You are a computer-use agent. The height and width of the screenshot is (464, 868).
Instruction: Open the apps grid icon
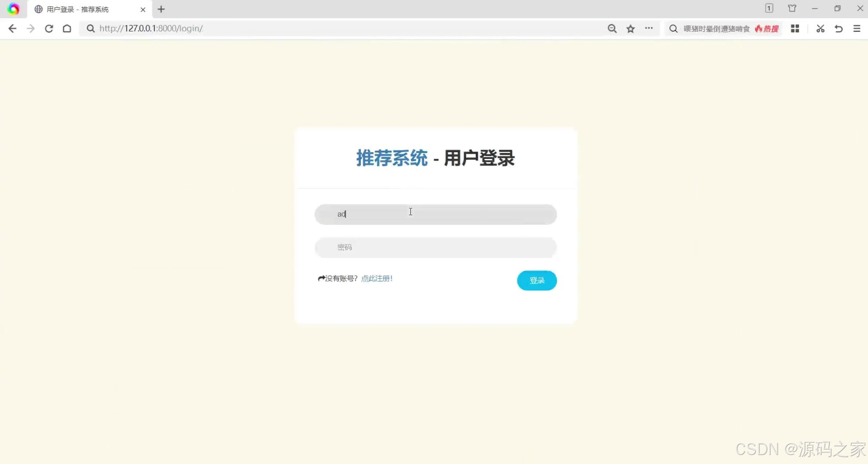point(795,28)
